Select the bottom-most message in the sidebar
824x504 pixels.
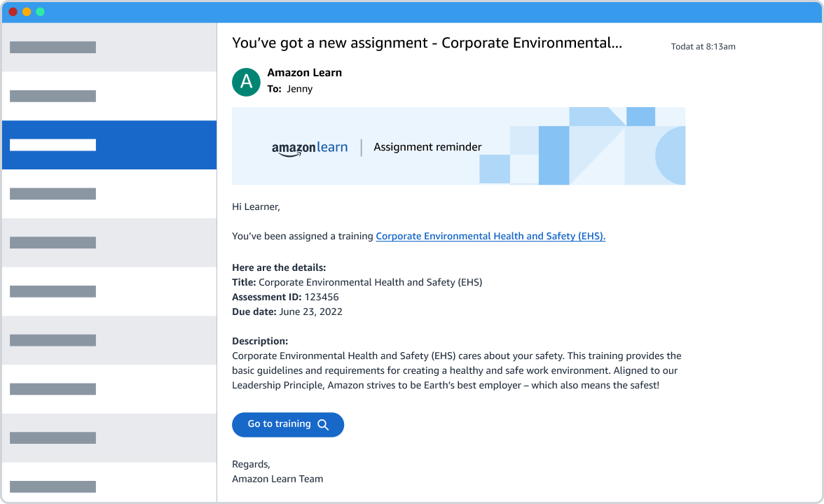click(x=109, y=483)
